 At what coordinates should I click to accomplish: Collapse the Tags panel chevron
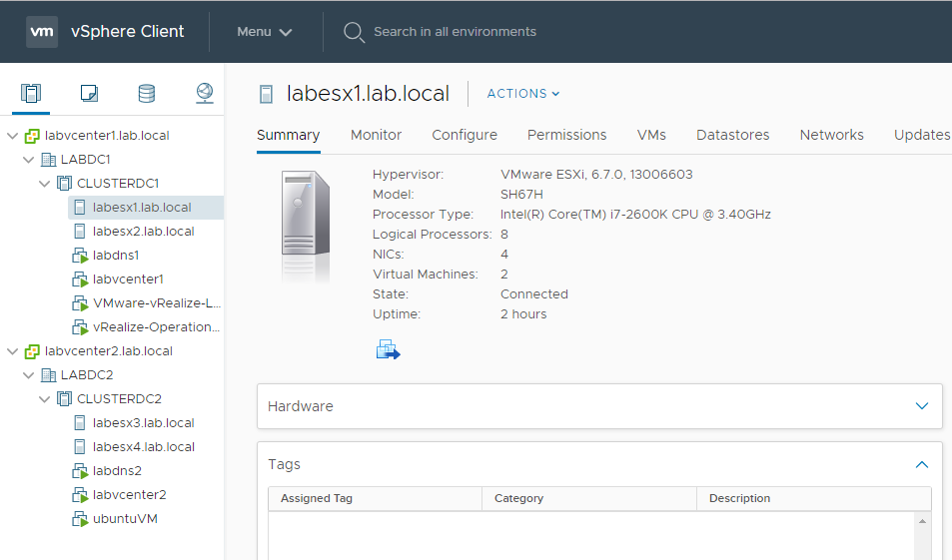[x=922, y=465]
